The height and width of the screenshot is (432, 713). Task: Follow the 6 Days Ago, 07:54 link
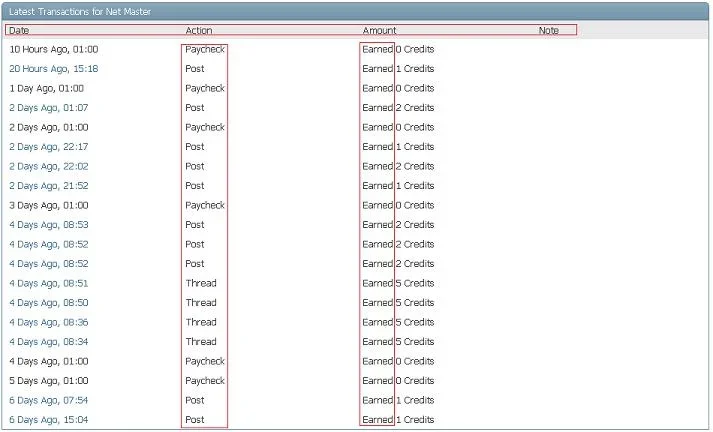coord(49,400)
